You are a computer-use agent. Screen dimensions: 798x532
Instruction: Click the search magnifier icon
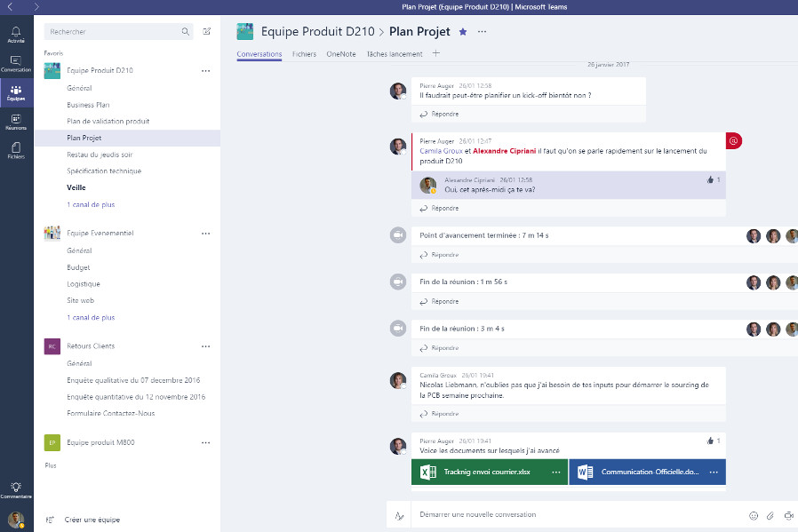[185, 32]
